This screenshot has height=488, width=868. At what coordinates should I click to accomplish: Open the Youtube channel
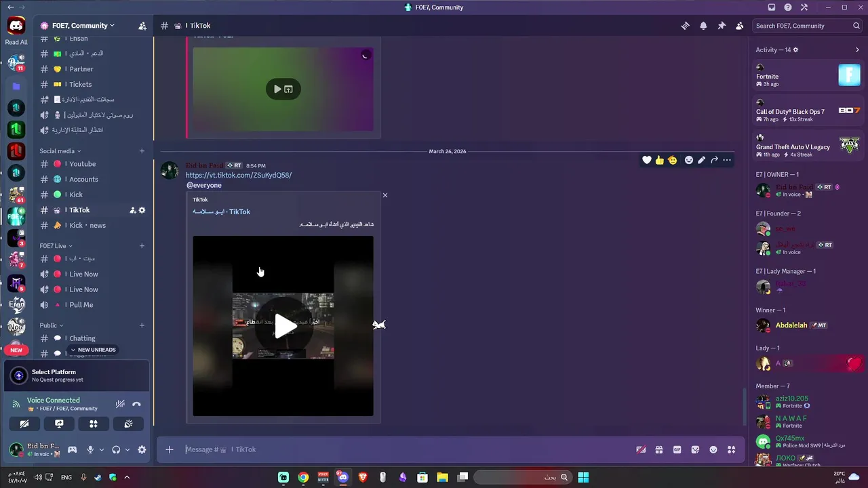point(93,164)
